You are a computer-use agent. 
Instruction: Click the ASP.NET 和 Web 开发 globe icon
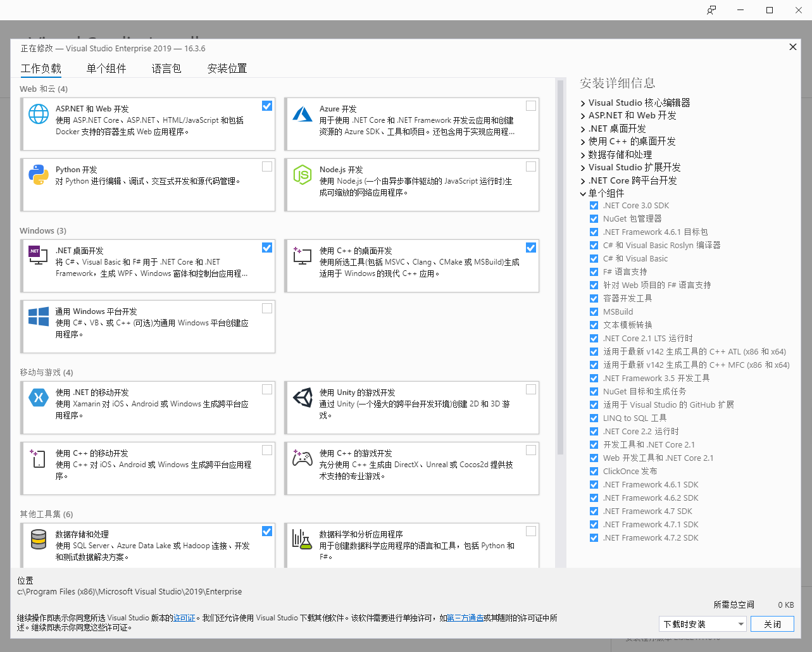[x=39, y=114]
